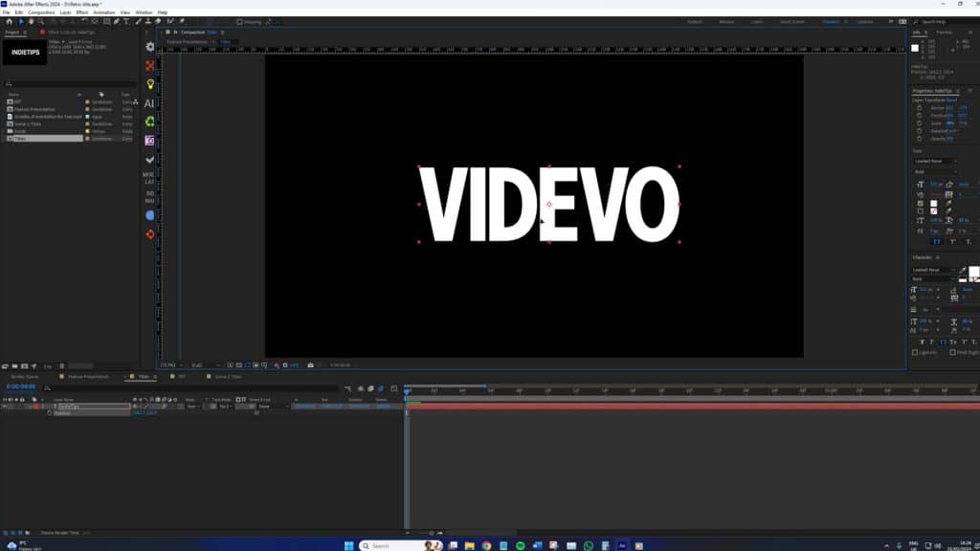Screen dimensions: 980x551
Task: Select the Puppet Pin tool
Action: tap(181, 21)
